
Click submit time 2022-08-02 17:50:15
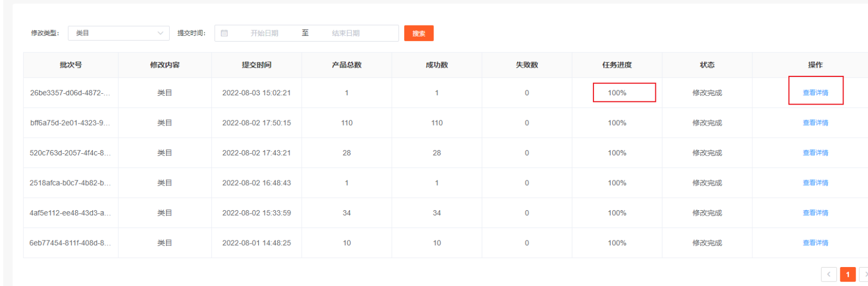tap(257, 123)
